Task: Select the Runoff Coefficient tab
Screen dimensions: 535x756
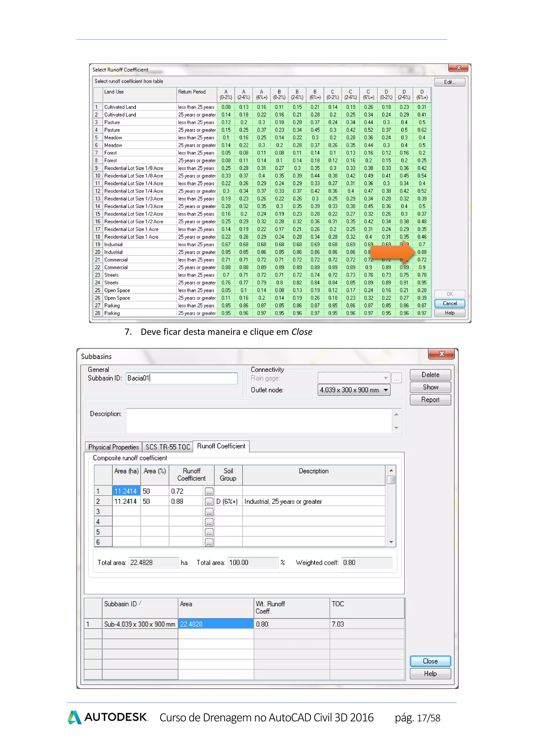Action: pyautogui.click(x=221, y=446)
